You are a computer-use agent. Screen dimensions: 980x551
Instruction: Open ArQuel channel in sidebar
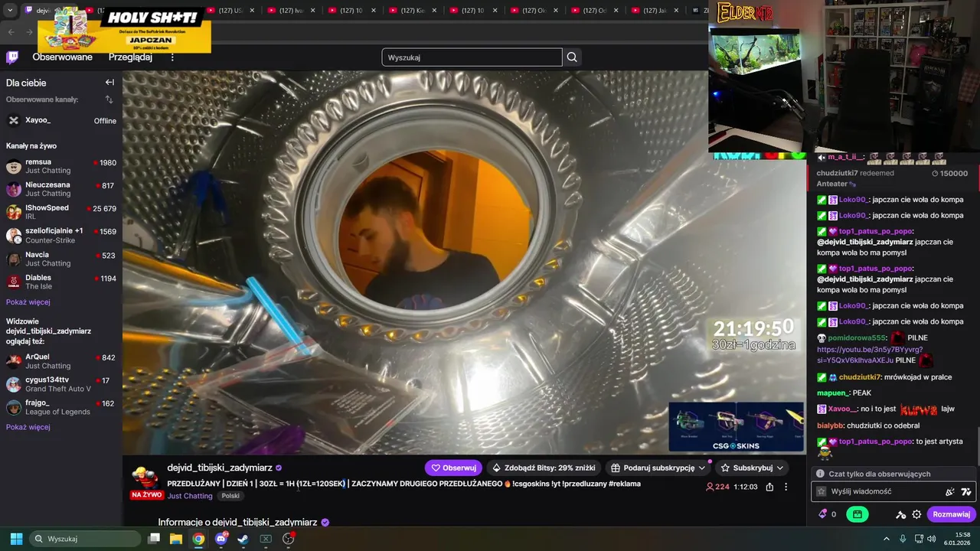click(61, 361)
